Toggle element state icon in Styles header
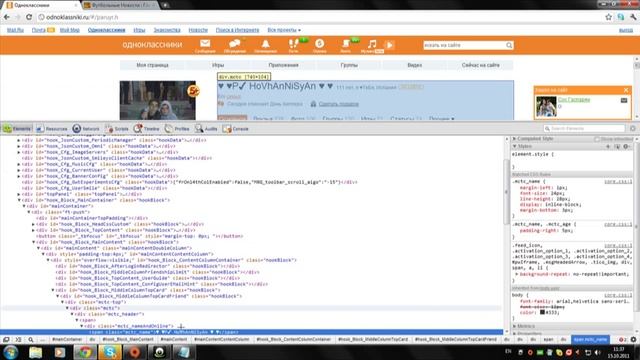 pos(617,146)
